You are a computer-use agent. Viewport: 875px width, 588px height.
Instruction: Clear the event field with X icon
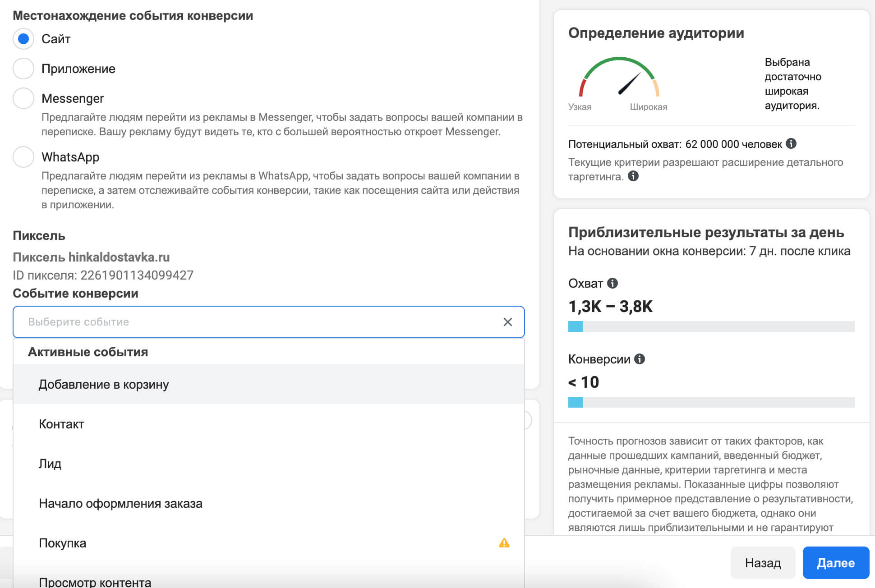pos(508,322)
